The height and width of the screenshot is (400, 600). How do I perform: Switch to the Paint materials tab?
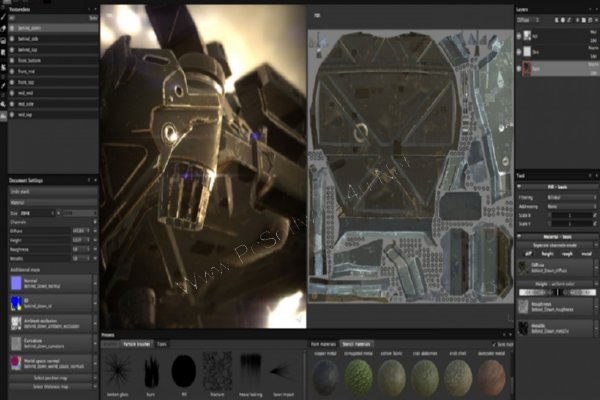coord(323,344)
